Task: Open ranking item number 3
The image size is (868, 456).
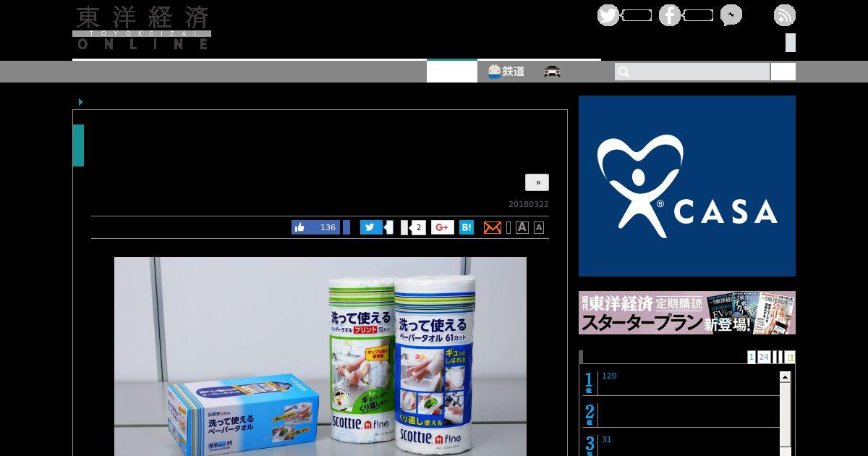Action: [681, 444]
